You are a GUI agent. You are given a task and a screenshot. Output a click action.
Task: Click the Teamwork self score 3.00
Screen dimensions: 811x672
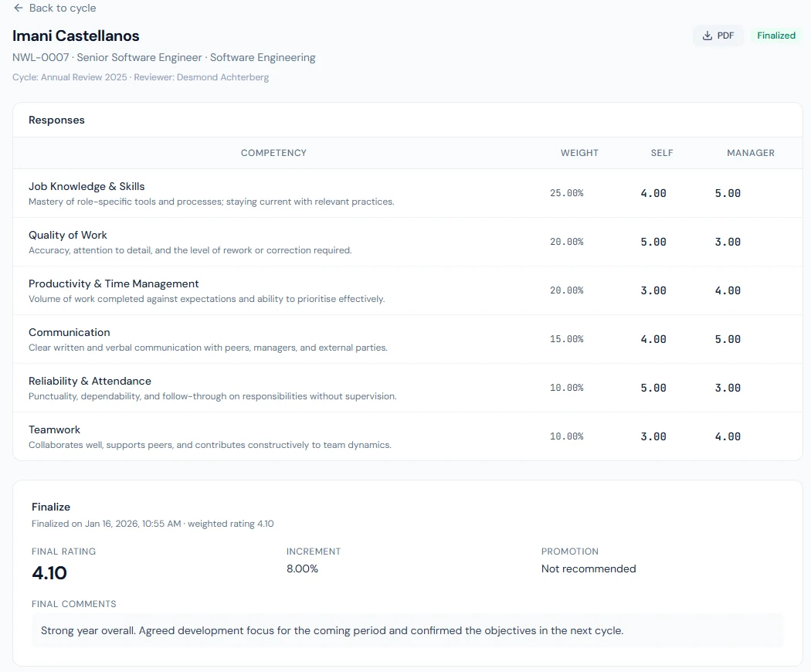[653, 436]
